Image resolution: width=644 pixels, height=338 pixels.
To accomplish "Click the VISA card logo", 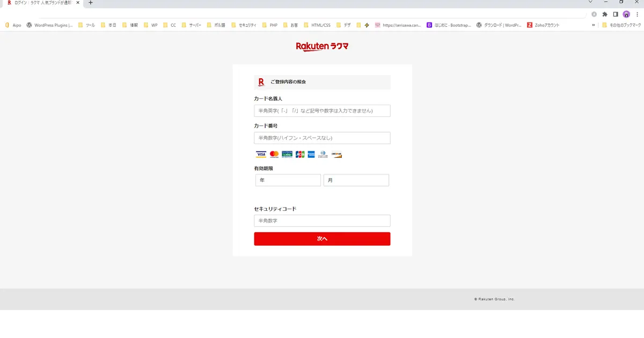I will click(261, 155).
